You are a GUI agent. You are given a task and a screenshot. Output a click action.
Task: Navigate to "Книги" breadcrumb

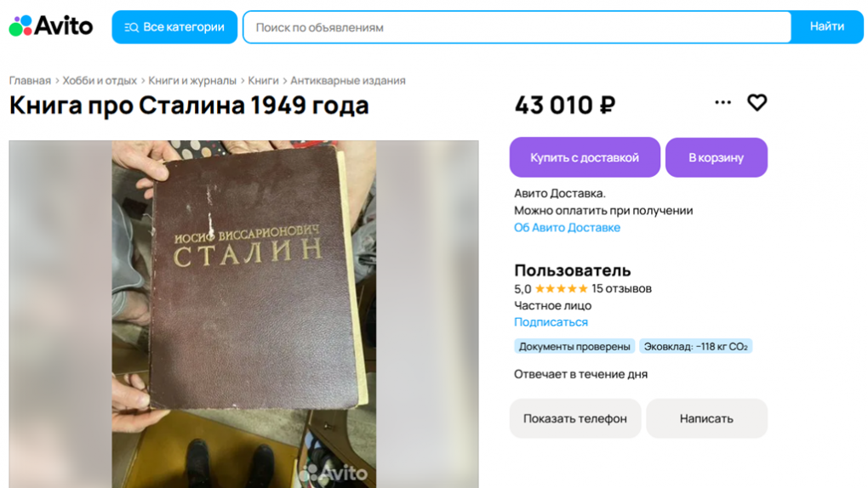tap(263, 81)
